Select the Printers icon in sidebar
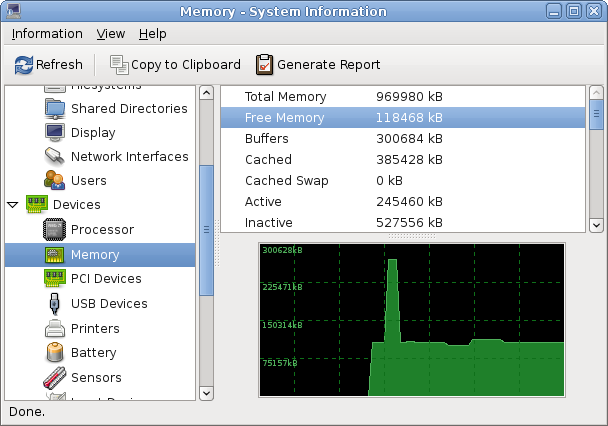Screen dimensions: 608x426 (x=55, y=329)
